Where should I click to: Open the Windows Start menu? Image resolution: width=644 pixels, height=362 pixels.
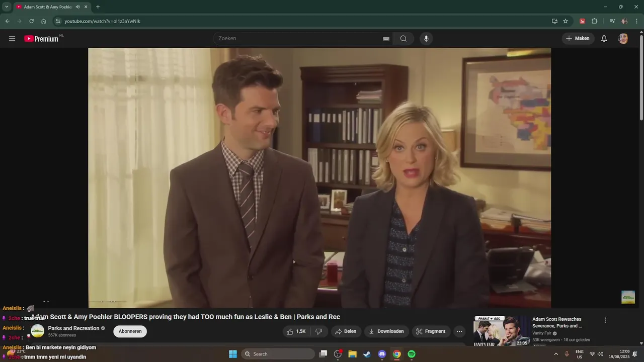233,354
